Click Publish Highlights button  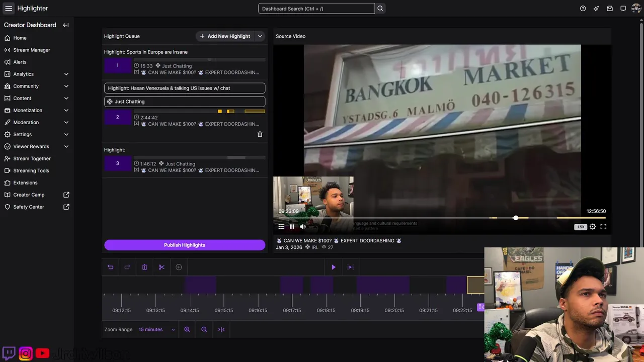coord(185,245)
